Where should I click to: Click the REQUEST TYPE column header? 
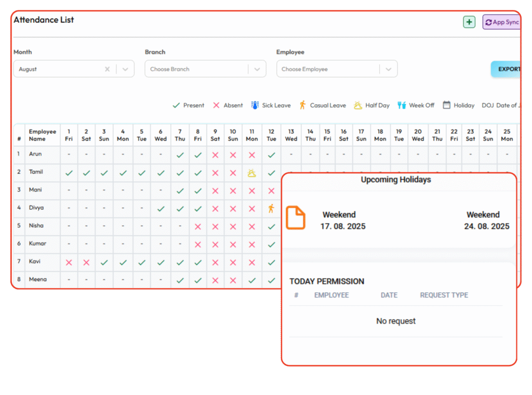(444, 295)
